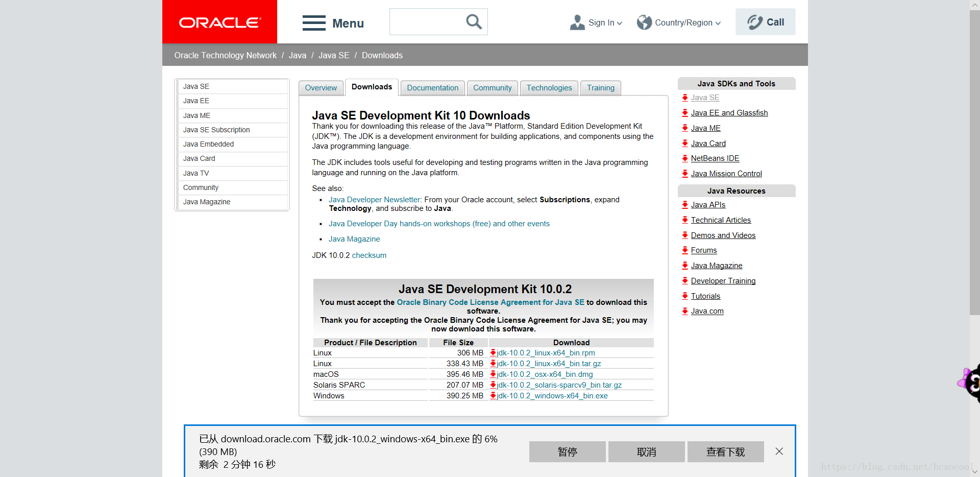Select Community in left sidebar
Image resolution: width=980 pixels, height=477 pixels.
click(233, 187)
